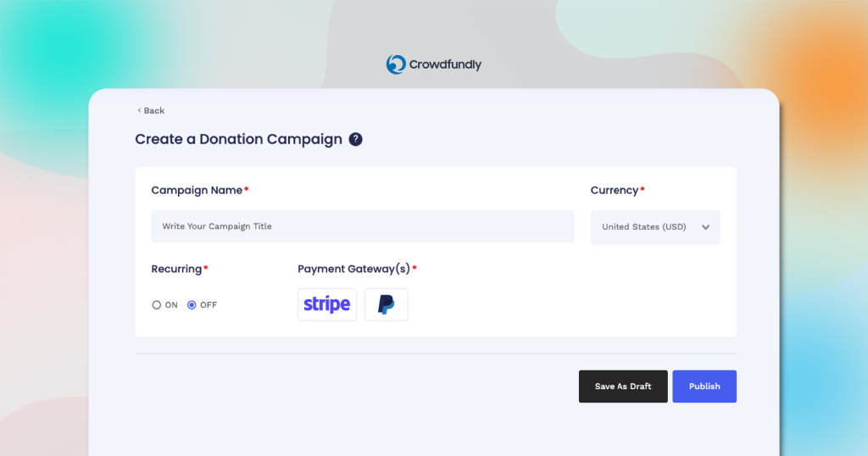Click the Crowdfundly brand name text
Image resolution: width=868 pixels, height=456 pixels.
coord(445,64)
